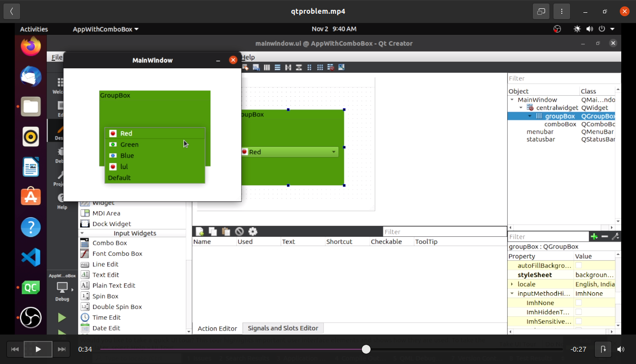This screenshot has height=364, width=636.
Task: Click the grid layout toolbar icon
Action: point(320,67)
